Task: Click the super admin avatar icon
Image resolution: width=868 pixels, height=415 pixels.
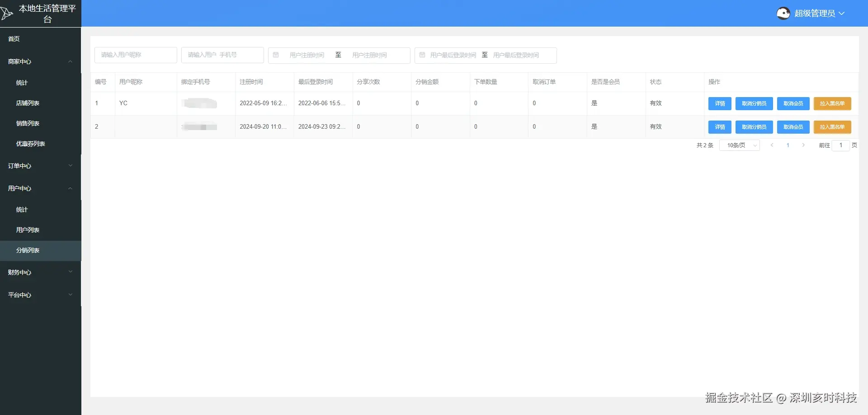Action: tap(783, 14)
